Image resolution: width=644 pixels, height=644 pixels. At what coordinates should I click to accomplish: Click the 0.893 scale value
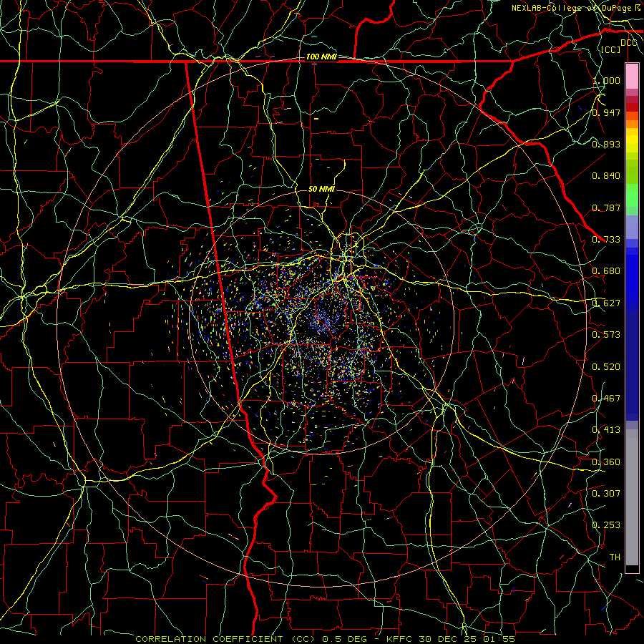click(x=606, y=144)
